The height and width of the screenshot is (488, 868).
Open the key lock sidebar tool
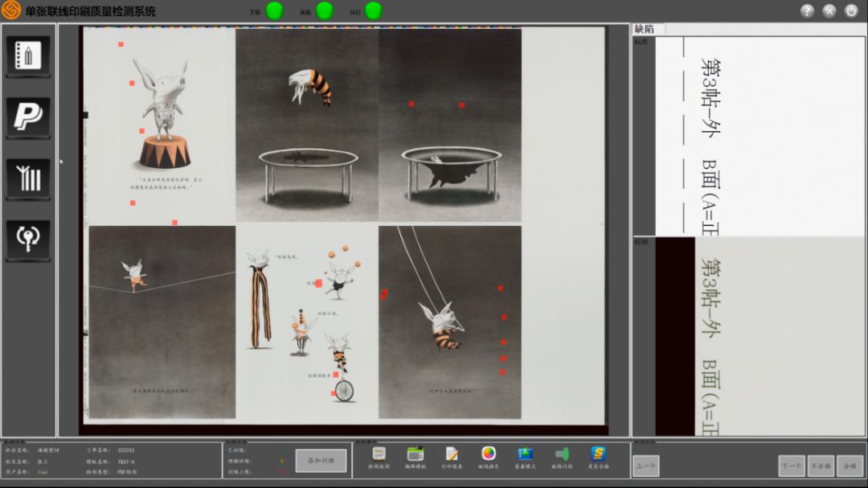(28, 240)
